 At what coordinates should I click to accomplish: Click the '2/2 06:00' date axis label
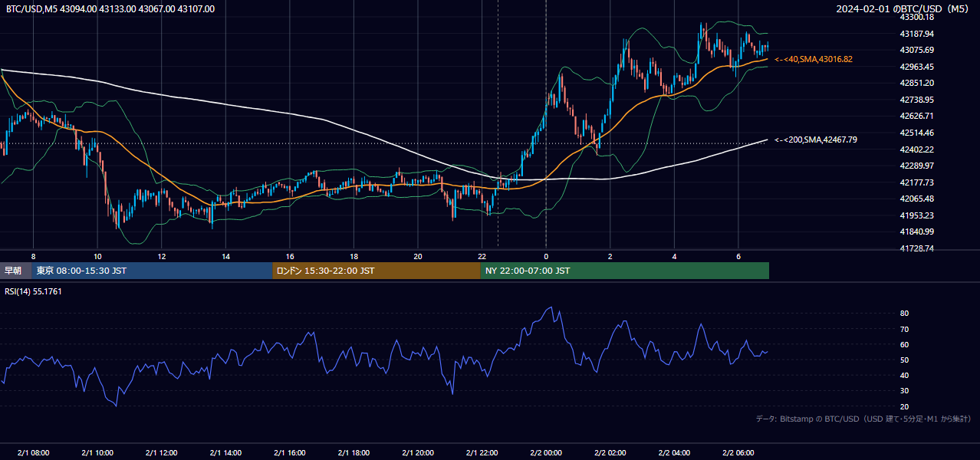click(x=738, y=452)
